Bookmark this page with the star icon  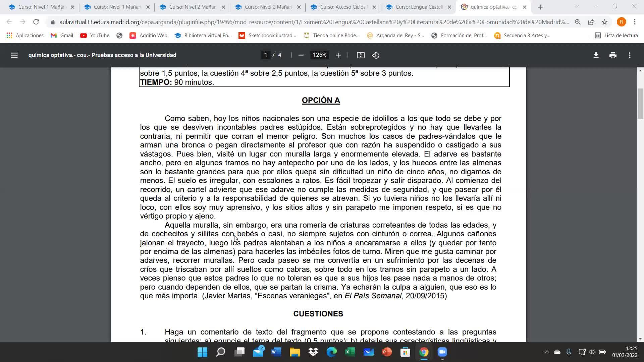[604, 22]
